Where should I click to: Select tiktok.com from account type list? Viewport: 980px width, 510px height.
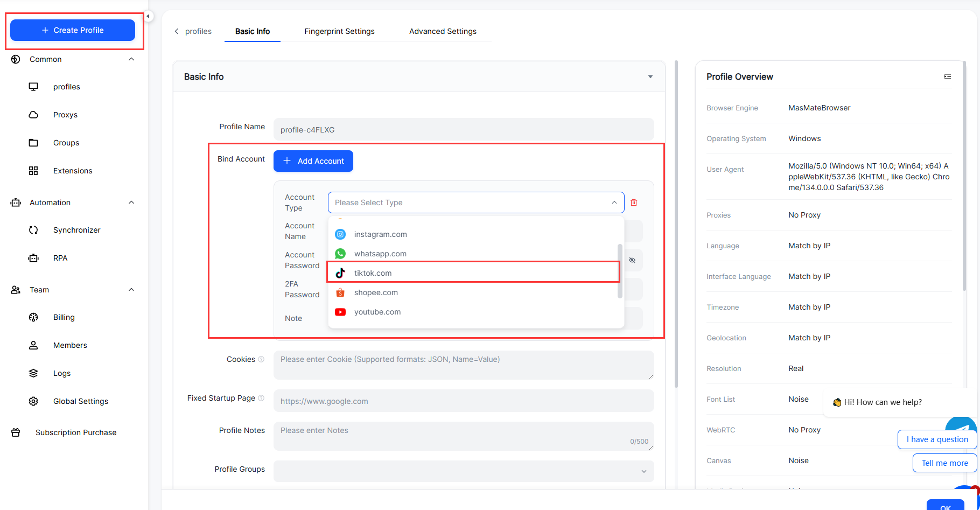[x=373, y=273]
